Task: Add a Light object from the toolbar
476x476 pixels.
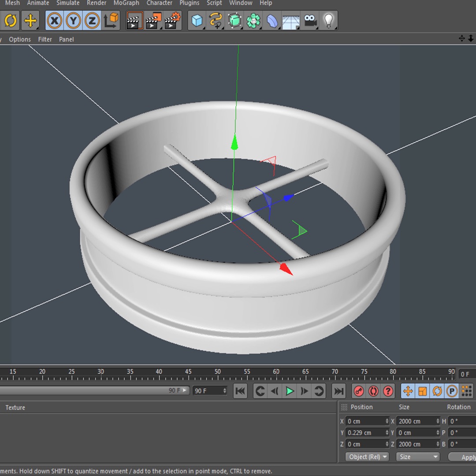Action: tap(328, 20)
